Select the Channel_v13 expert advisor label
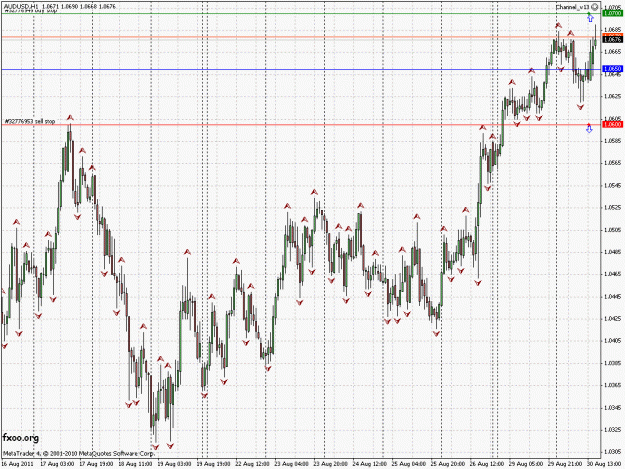The image size is (625, 469). coord(573,7)
